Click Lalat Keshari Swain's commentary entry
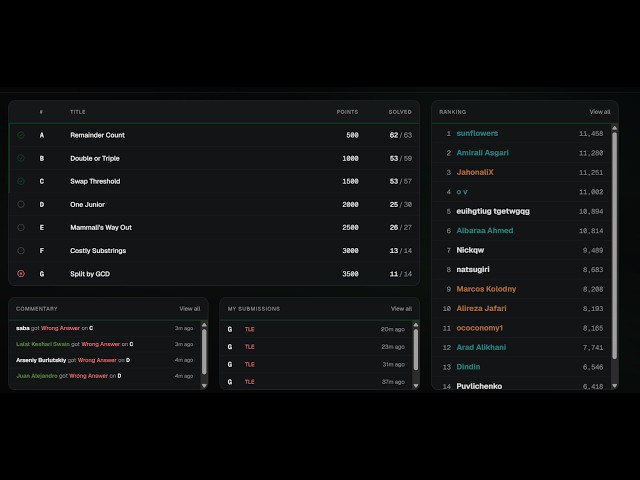 click(x=104, y=344)
